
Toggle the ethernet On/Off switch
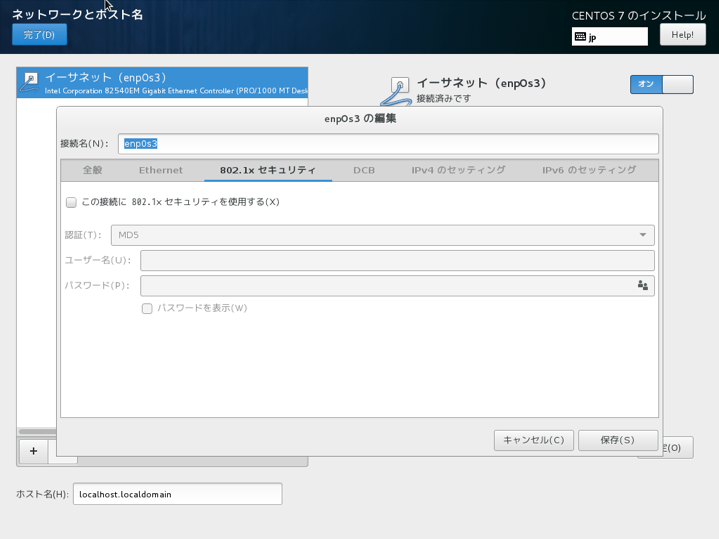click(x=662, y=84)
